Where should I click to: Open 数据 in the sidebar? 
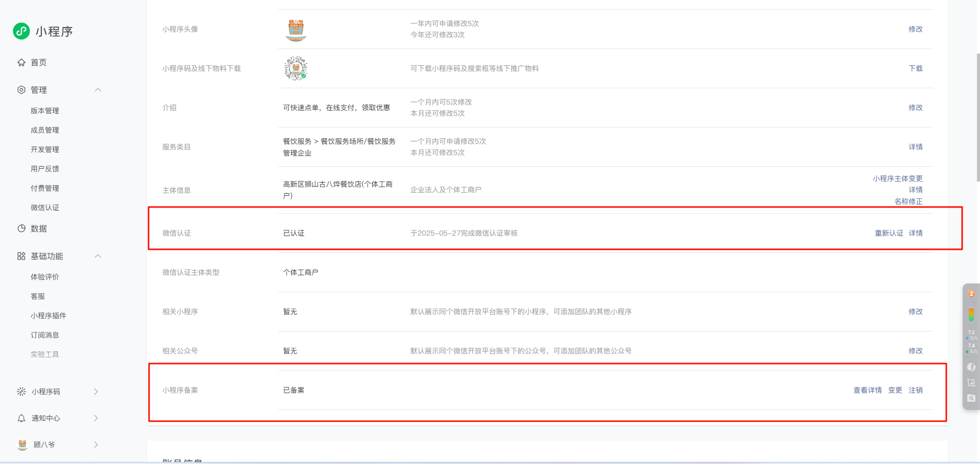click(39, 228)
